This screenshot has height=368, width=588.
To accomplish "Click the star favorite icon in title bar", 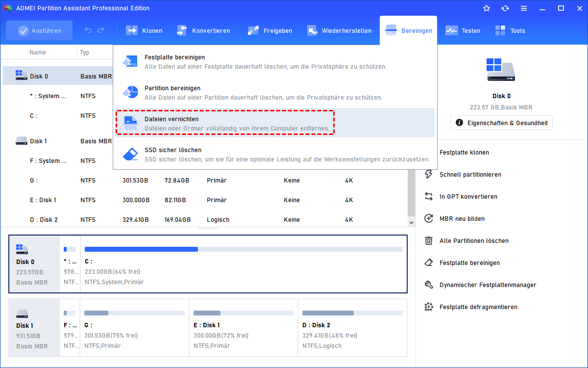I will point(487,8).
